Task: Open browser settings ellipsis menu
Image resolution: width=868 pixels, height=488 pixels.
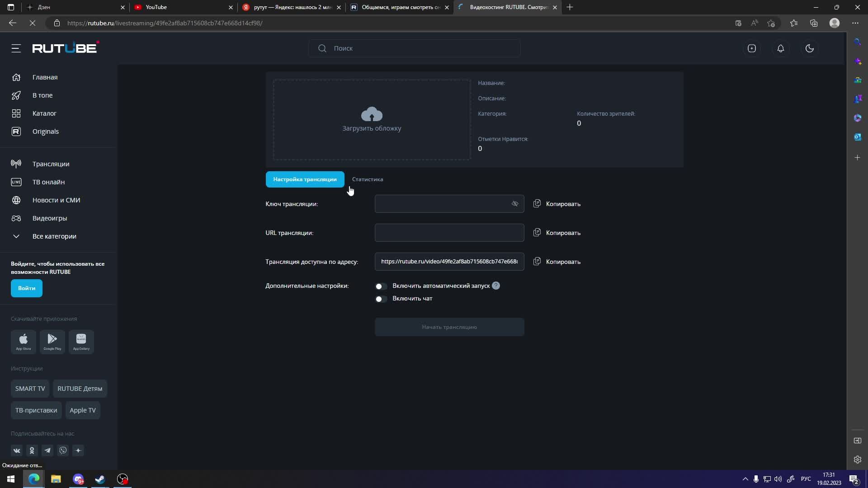Action: [855, 23]
